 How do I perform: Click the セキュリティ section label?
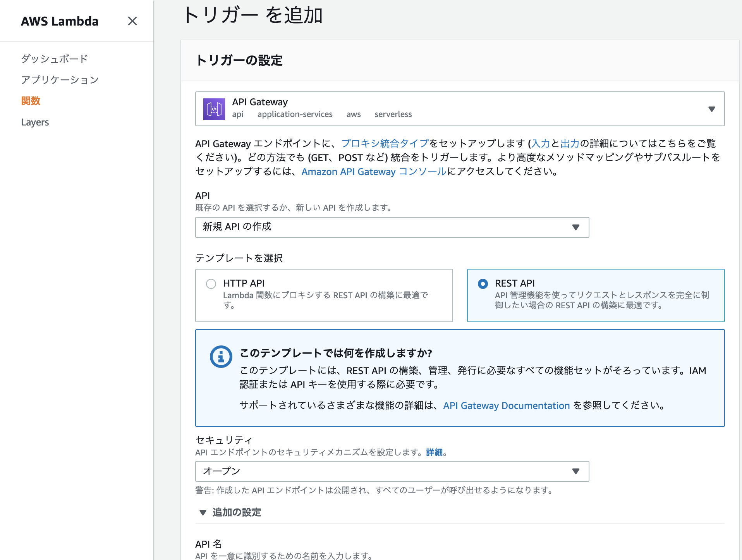[224, 440]
